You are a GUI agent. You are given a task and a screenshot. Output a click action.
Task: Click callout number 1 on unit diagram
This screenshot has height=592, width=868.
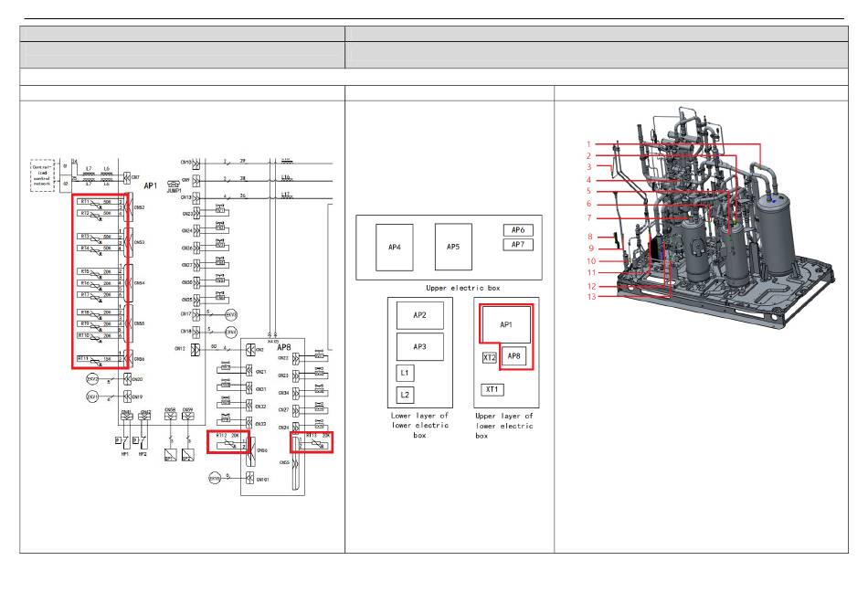[x=588, y=143]
